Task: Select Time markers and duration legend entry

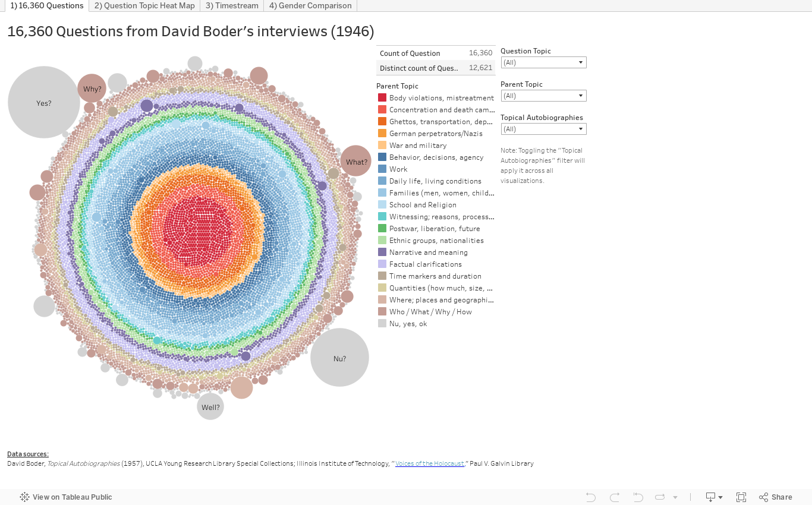Action: coord(436,276)
